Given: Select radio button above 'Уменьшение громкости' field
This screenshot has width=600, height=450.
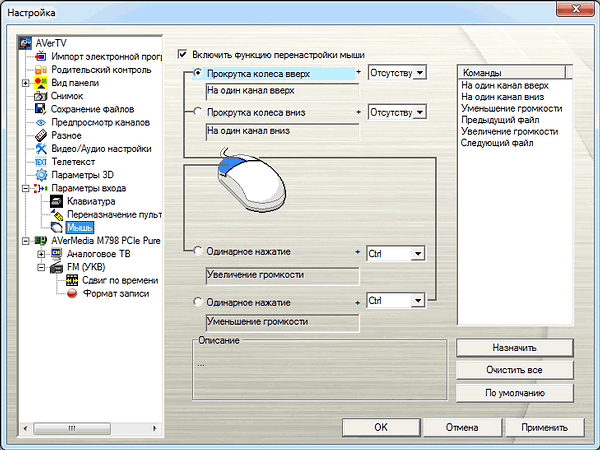Looking at the screenshot, I should tap(198, 302).
